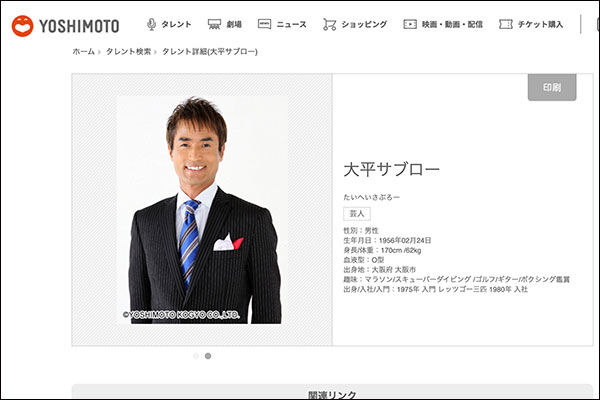Open the ニュース menu item
The width and height of the screenshot is (600, 400).
coord(291,24)
